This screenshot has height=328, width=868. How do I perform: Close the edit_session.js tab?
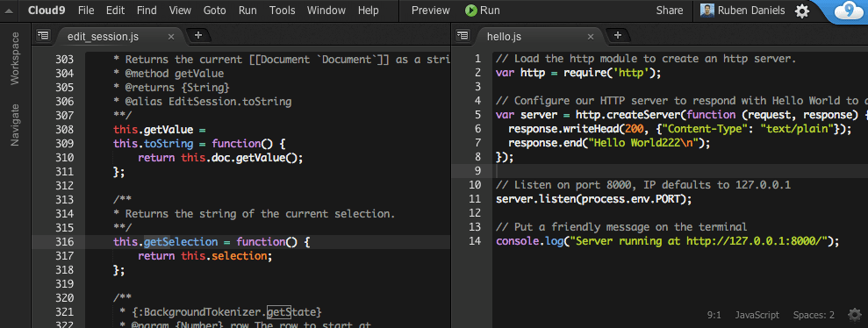(x=171, y=37)
